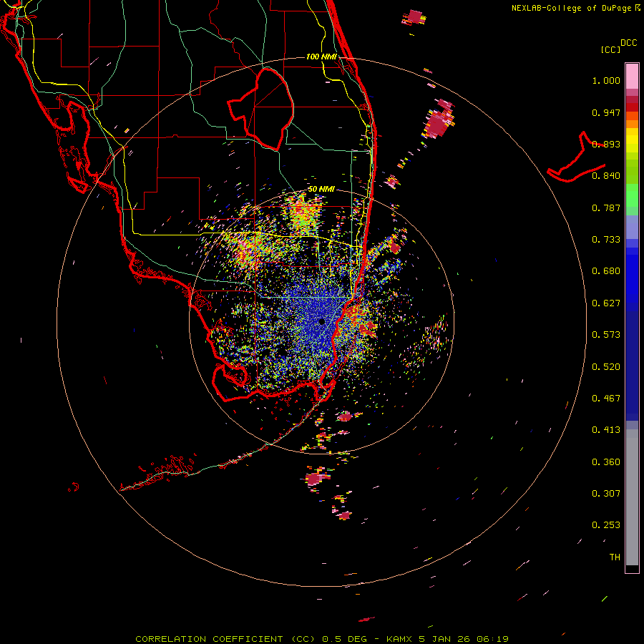Image resolution: width=644 pixels, height=644 pixels.
Task: Click the 0.893 color scale value
Action: pos(606,144)
